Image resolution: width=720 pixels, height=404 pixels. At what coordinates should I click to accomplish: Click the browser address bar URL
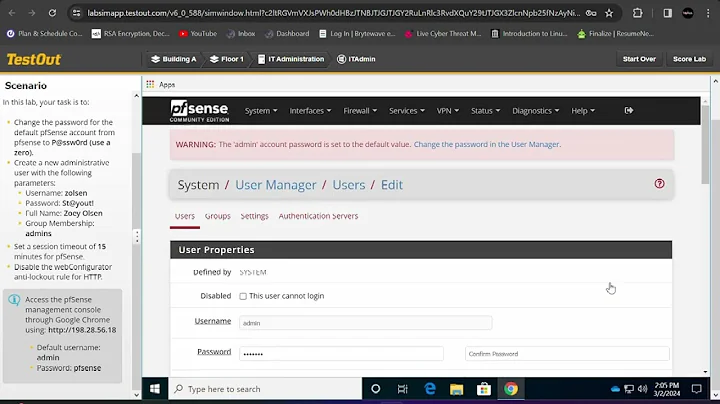point(333,13)
